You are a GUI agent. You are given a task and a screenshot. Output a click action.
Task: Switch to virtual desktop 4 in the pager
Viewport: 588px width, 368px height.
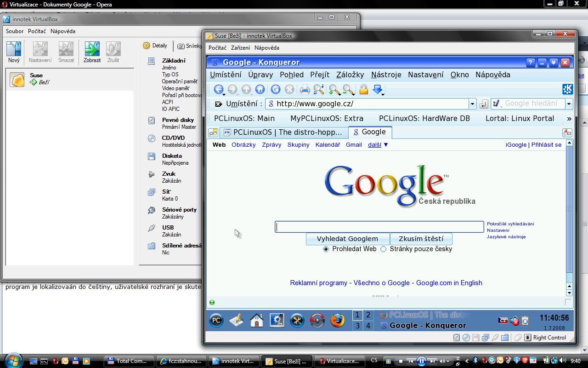tap(368, 326)
